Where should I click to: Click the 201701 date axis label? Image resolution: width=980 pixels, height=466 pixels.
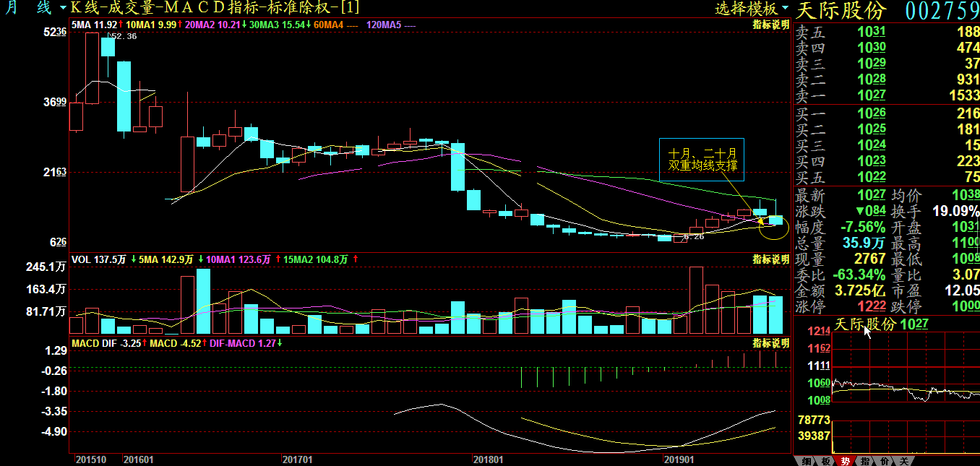click(298, 459)
